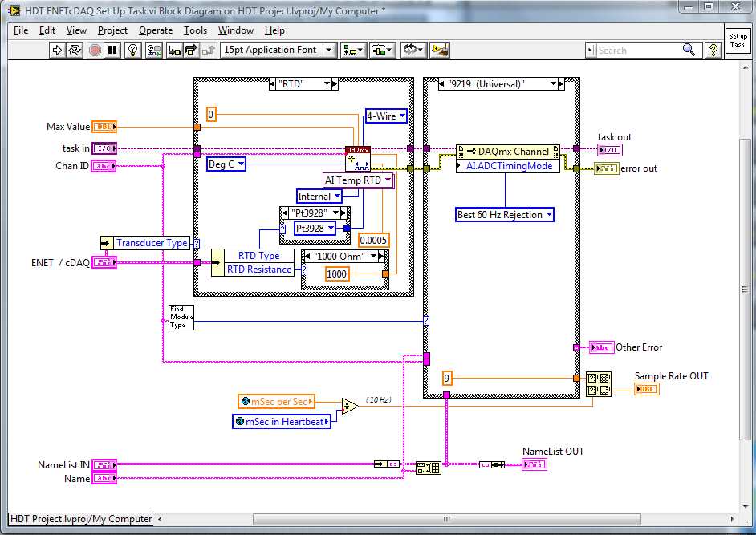Open the Operate menu

coord(156,30)
